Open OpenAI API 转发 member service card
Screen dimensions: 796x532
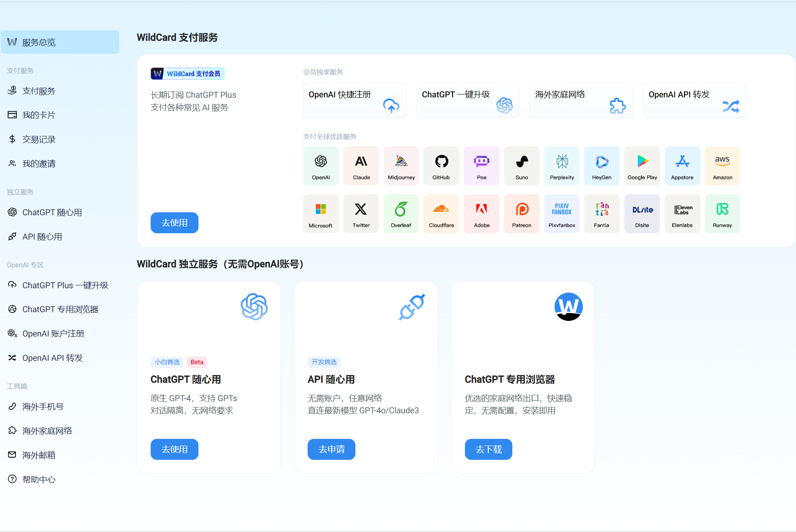[x=694, y=100]
